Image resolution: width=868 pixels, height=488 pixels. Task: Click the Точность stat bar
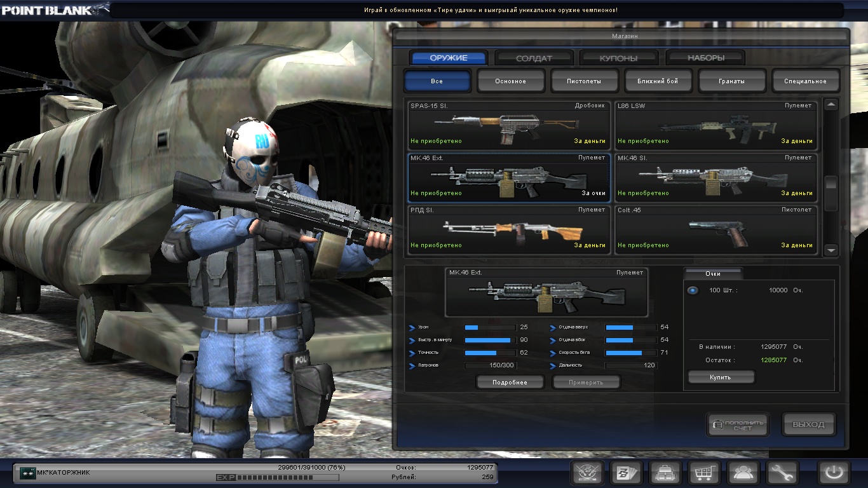point(490,353)
